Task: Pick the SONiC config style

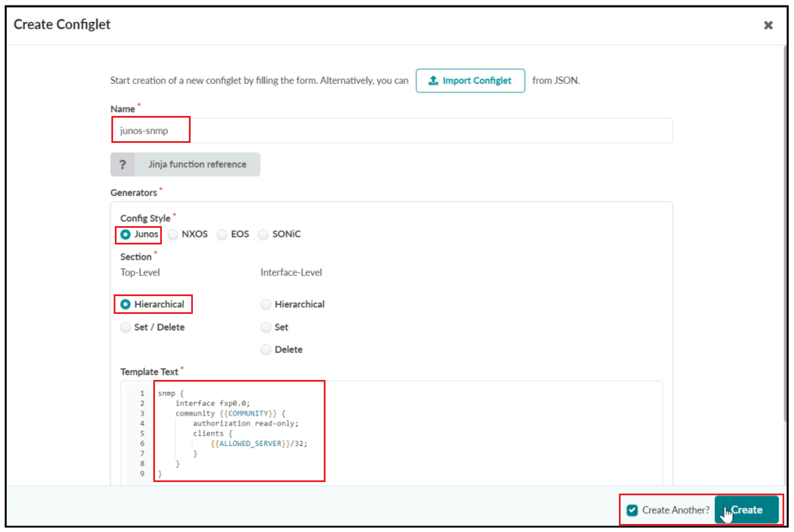Action: 264,234
